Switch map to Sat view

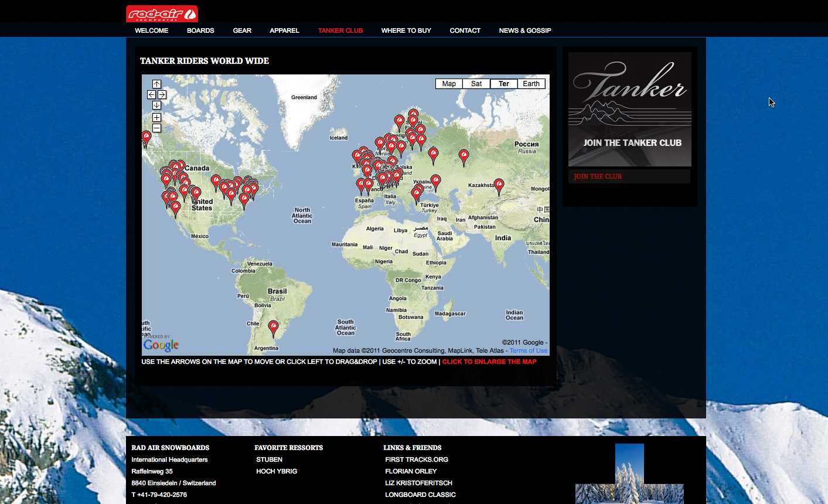point(476,84)
